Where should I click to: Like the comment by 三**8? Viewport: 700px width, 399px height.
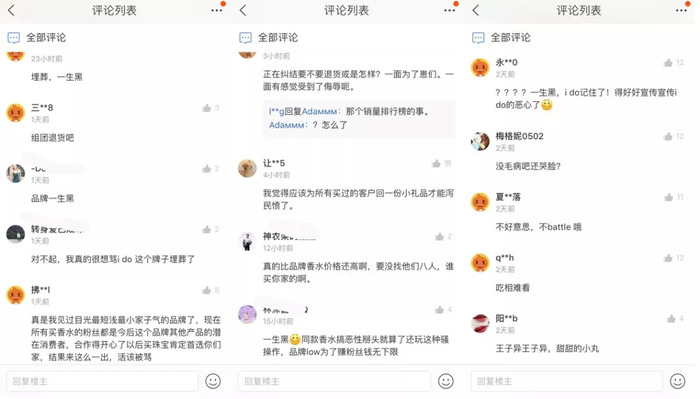click(x=206, y=108)
